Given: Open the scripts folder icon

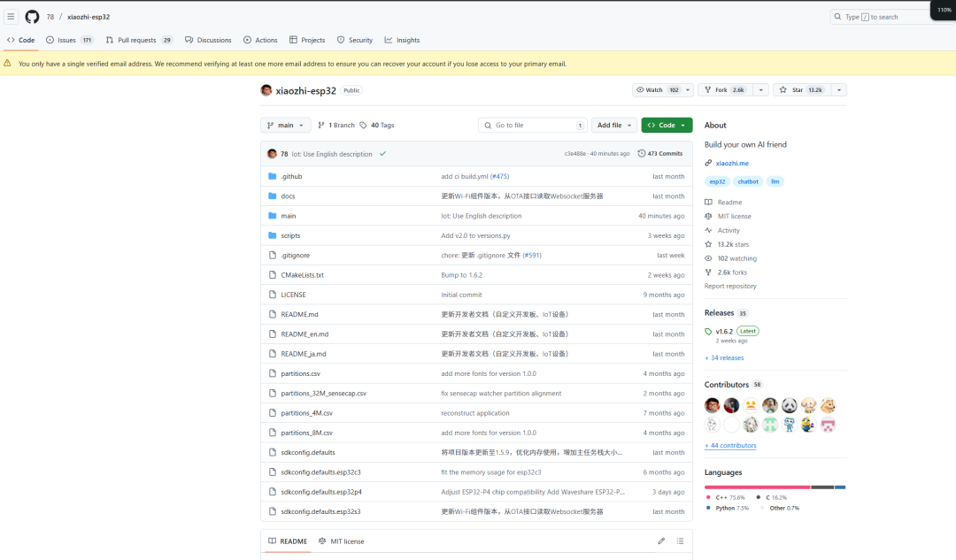Looking at the screenshot, I should tap(273, 235).
